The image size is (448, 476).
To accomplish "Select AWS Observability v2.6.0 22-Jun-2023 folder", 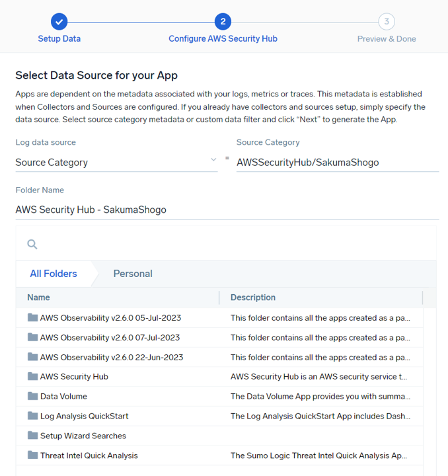I will [x=111, y=357].
